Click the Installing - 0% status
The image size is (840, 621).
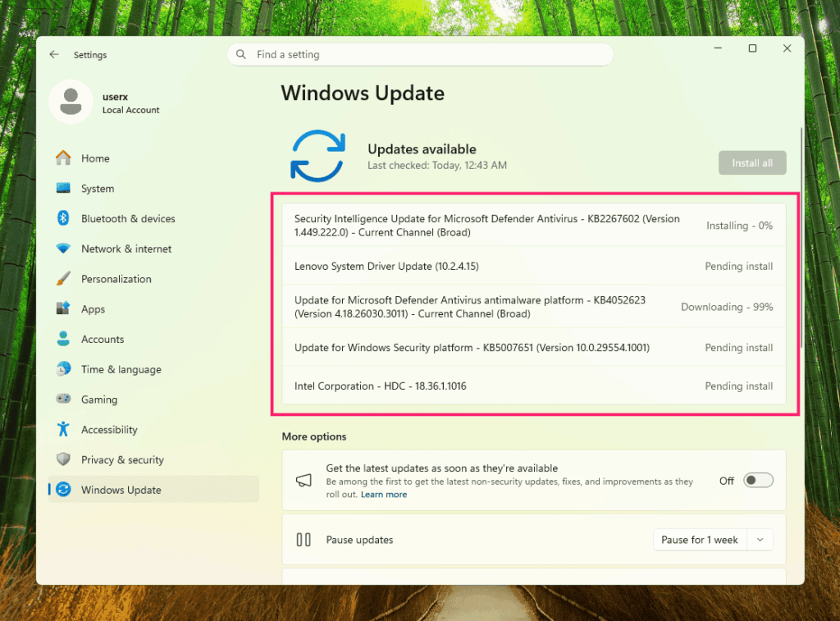[x=739, y=226]
